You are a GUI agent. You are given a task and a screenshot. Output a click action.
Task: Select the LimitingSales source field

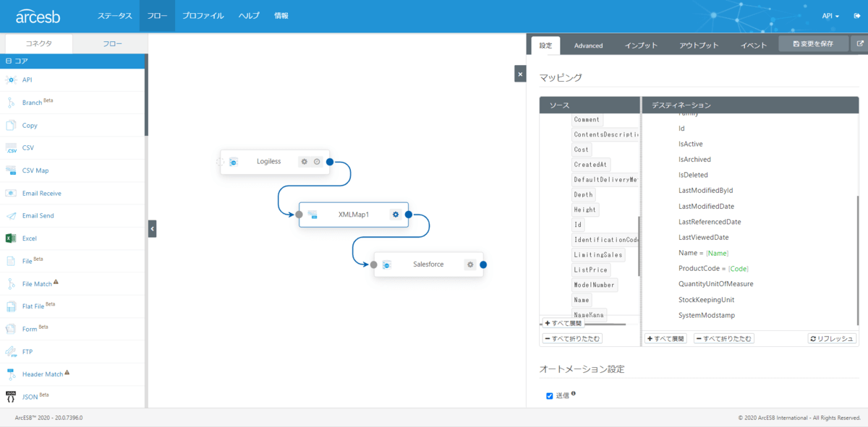[597, 254]
